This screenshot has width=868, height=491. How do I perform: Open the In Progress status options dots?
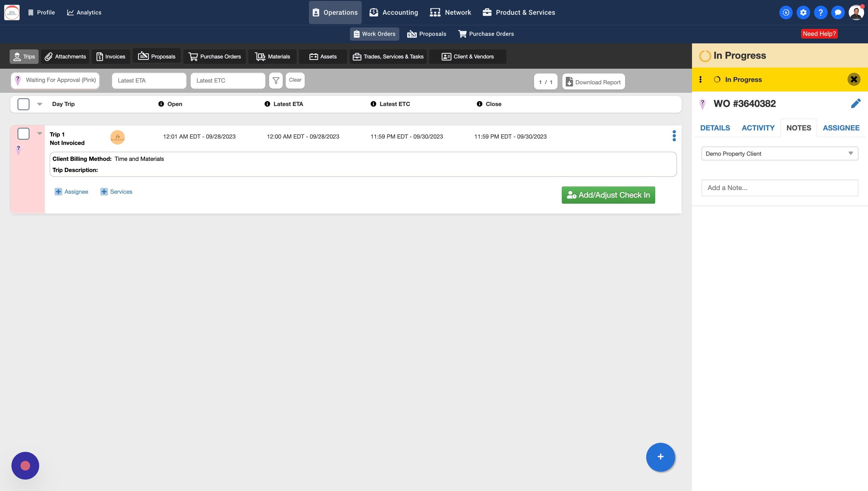701,80
